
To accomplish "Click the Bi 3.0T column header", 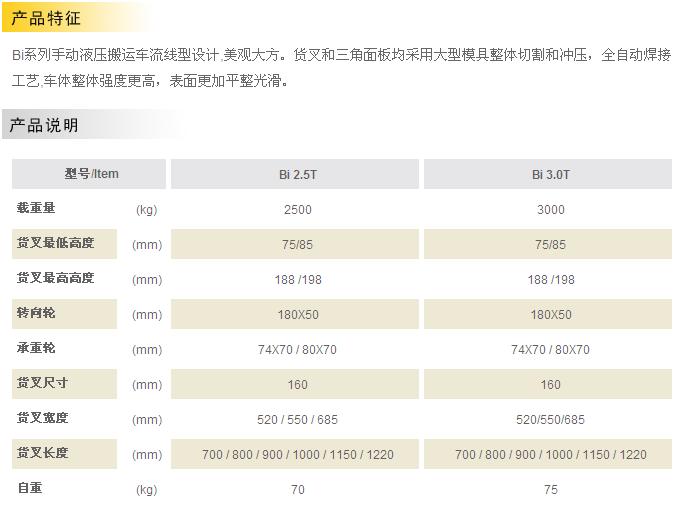I will pyautogui.click(x=550, y=175).
